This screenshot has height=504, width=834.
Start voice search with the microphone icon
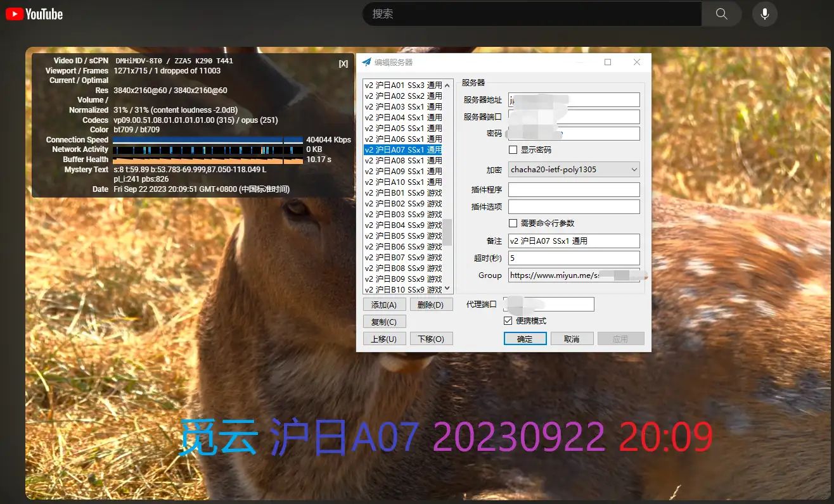764,14
